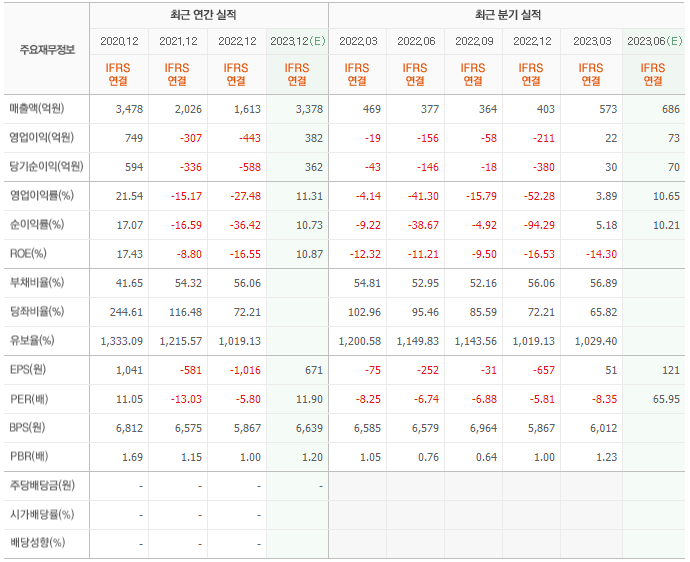Click the 749 operating profit value
Viewport: 690px width, 562px height.
134,138
